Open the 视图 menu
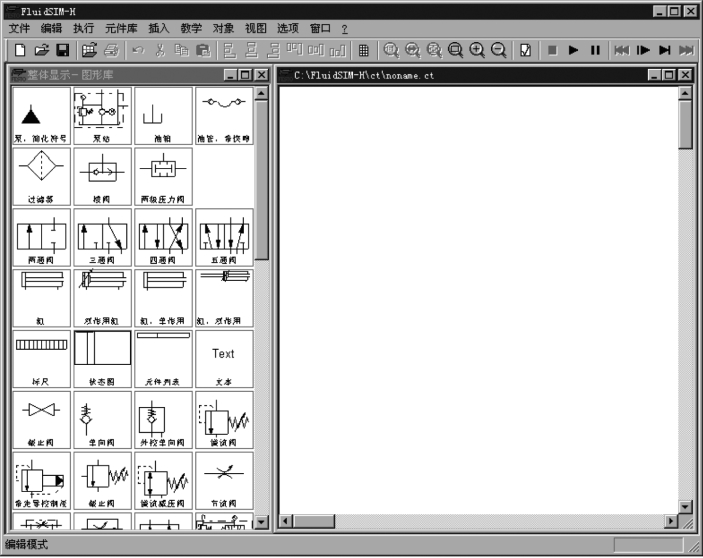This screenshot has height=558, width=703. pos(256,29)
